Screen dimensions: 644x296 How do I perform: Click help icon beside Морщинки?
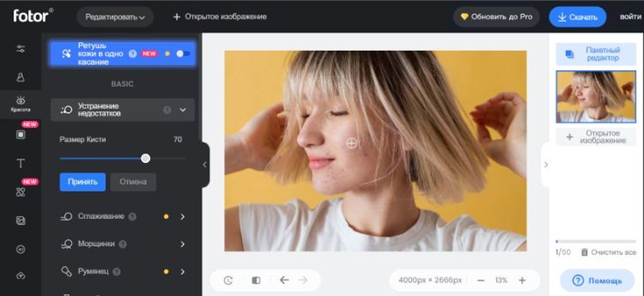point(122,245)
